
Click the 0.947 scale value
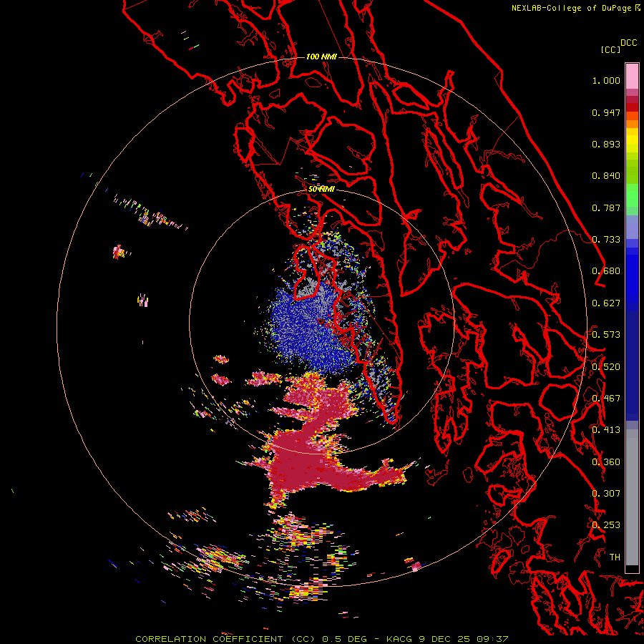coord(606,112)
